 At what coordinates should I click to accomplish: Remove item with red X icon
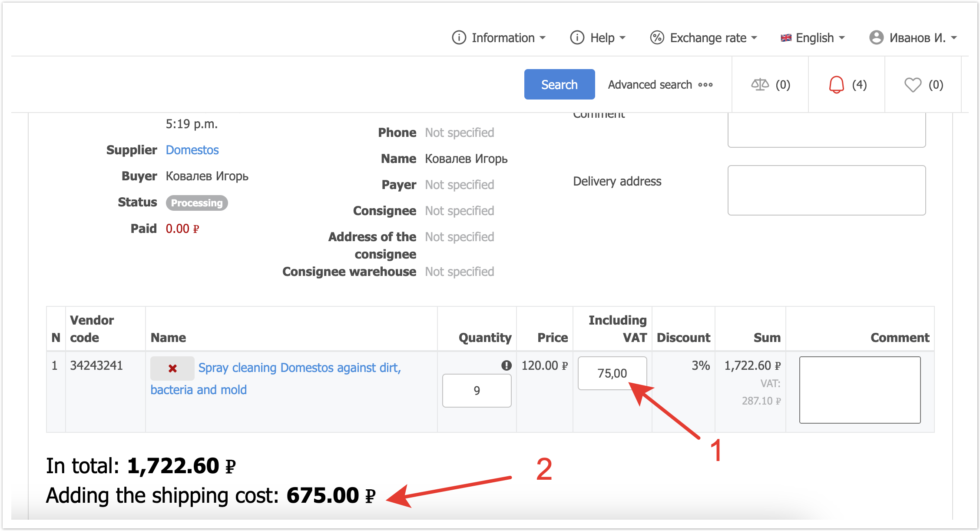172,368
